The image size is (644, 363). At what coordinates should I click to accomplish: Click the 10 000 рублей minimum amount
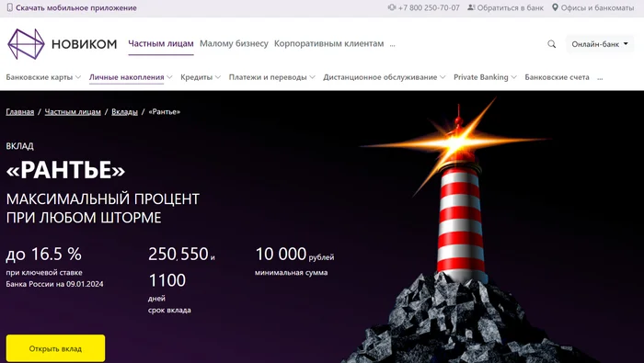point(294,255)
